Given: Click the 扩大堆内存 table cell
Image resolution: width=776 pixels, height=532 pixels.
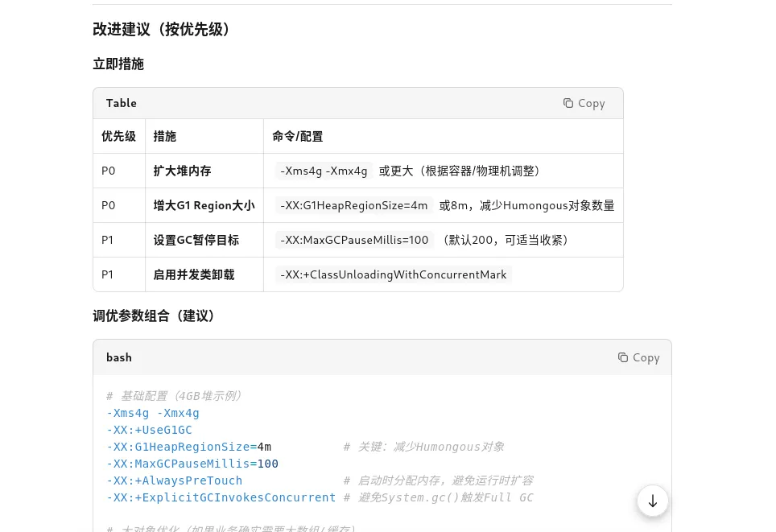Looking at the screenshot, I should coord(183,171).
